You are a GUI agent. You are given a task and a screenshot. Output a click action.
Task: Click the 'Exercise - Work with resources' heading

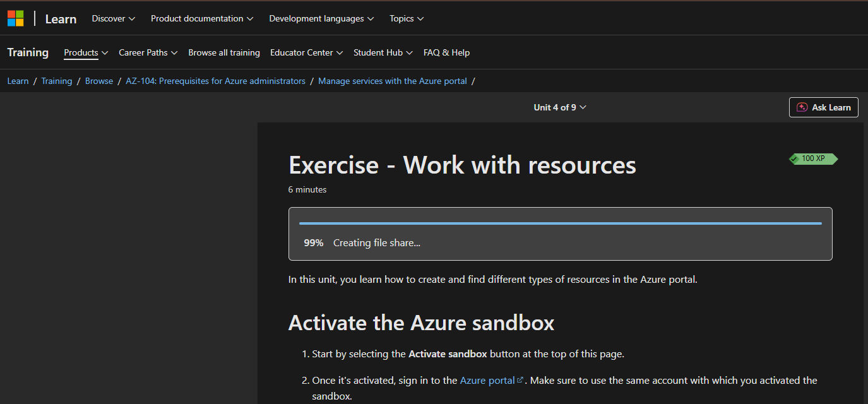coord(462,165)
